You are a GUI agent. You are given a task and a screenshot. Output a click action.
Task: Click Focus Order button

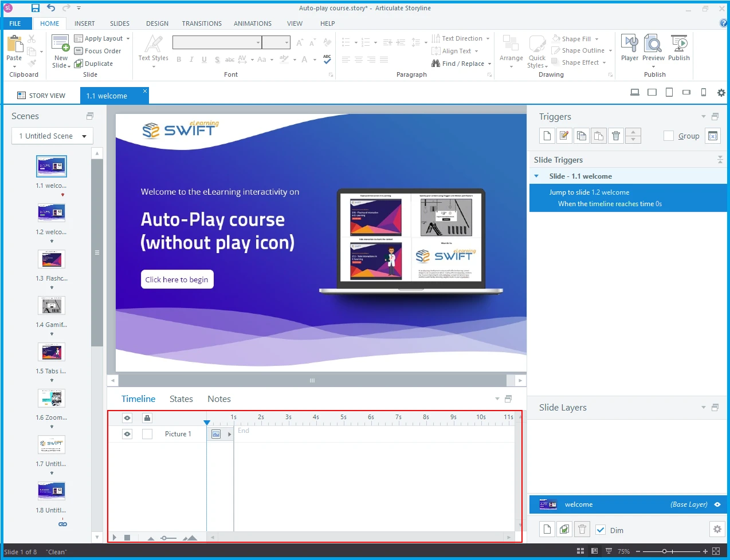pos(98,51)
